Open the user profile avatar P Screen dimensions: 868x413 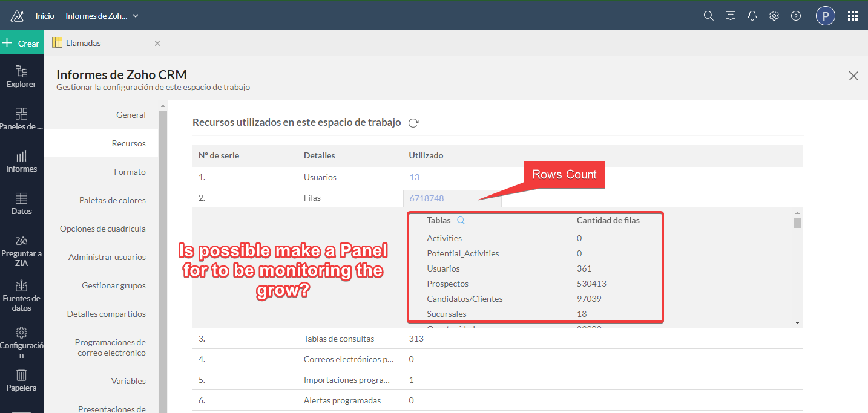point(826,16)
